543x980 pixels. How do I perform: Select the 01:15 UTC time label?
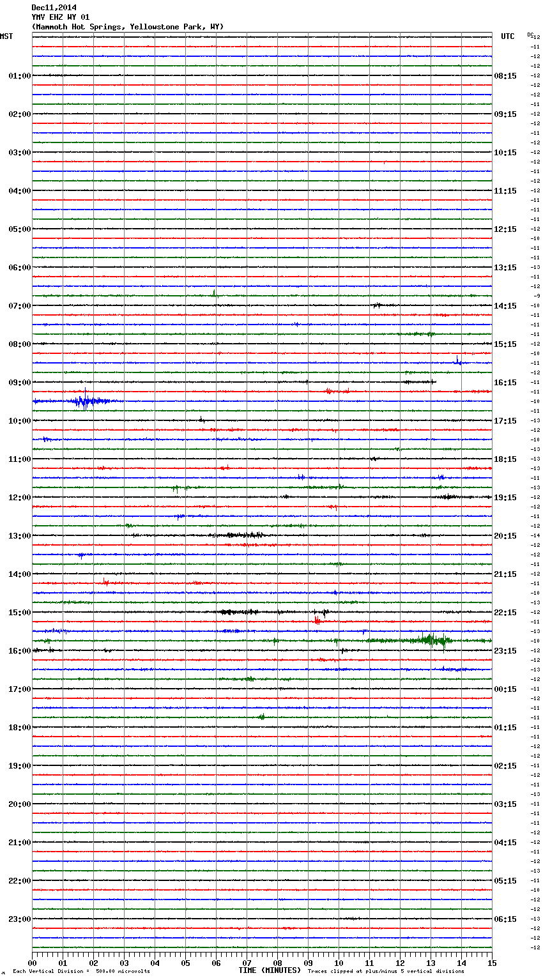tap(505, 728)
